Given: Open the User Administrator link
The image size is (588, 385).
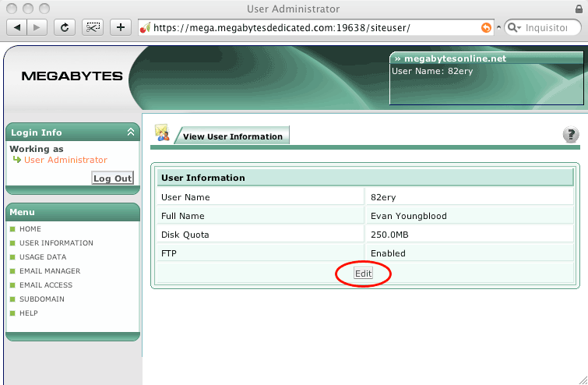Looking at the screenshot, I should coord(65,160).
